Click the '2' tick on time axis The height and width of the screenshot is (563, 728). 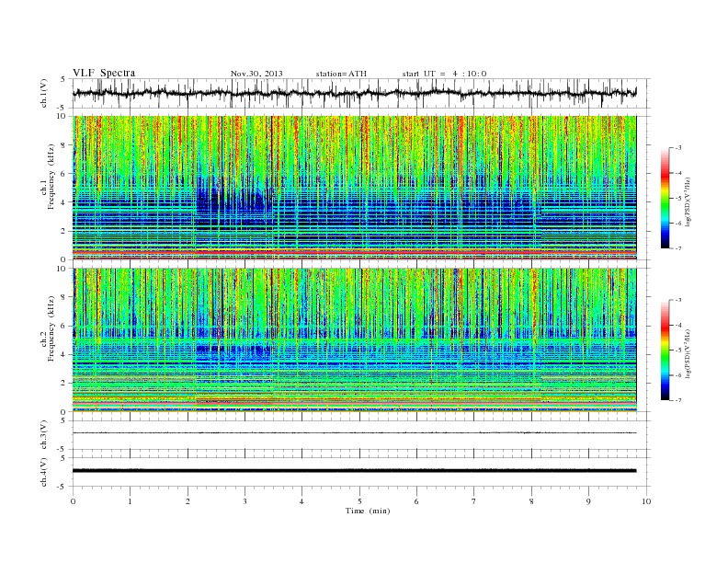pyautogui.click(x=188, y=501)
